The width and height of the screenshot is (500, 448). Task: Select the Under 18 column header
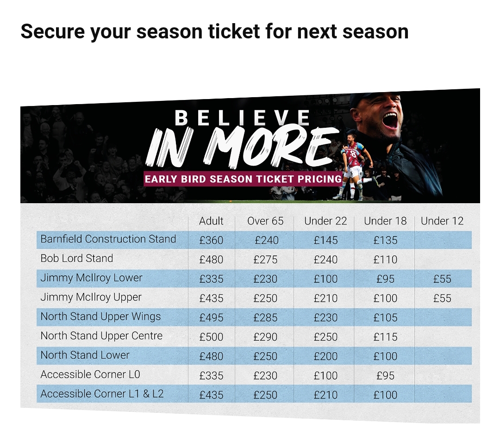385,221
